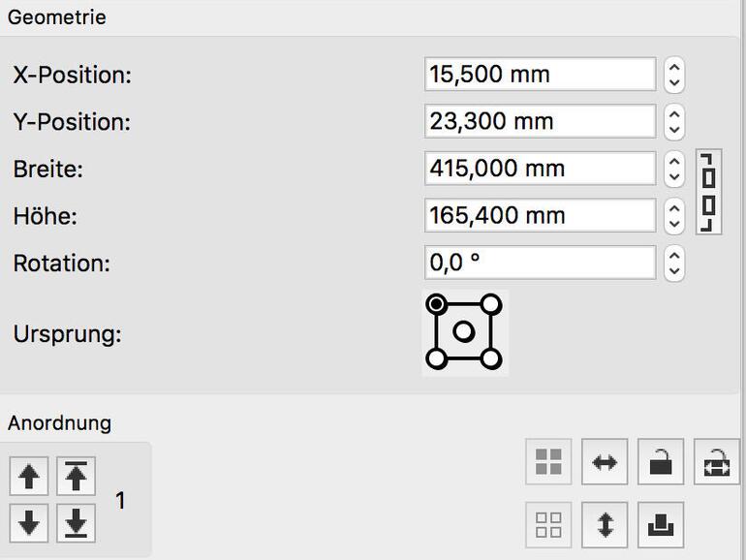This screenshot has height=560, width=746.
Task: Select the top-right origin point
Action: 490,305
